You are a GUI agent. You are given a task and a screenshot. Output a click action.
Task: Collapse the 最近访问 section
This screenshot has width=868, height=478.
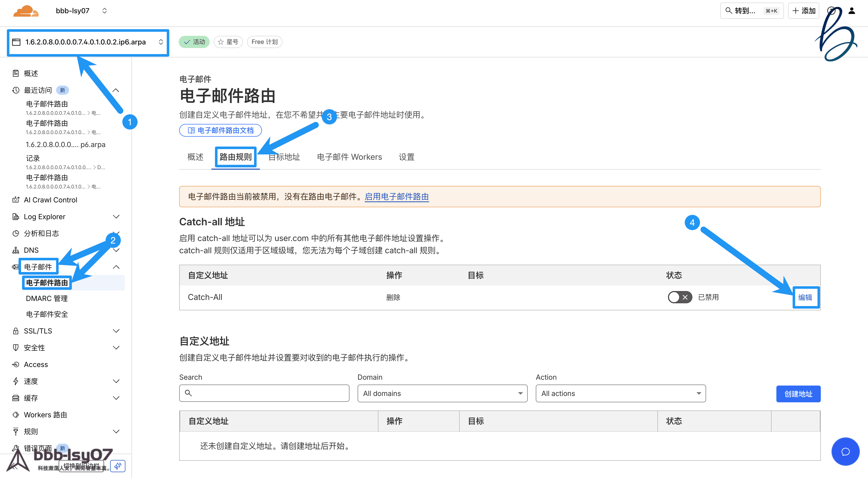(x=115, y=90)
